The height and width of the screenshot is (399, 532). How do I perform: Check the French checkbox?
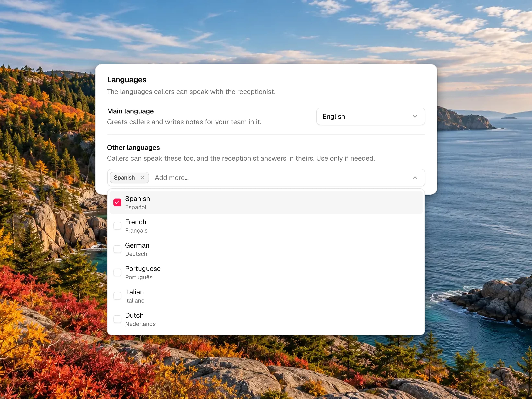pyautogui.click(x=117, y=226)
